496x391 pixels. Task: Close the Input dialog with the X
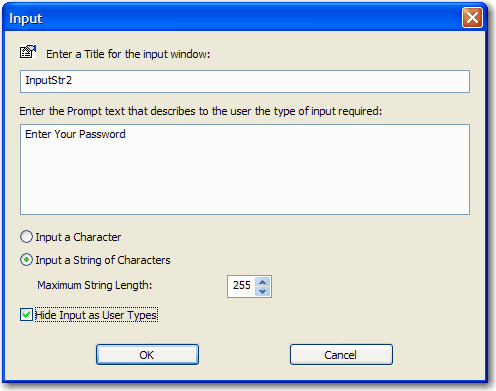coord(472,17)
